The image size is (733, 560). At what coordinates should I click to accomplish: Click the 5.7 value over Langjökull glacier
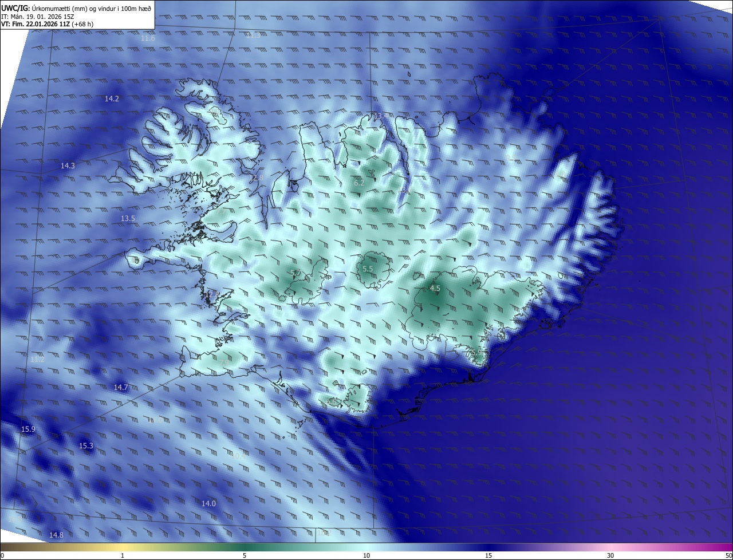click(295, 273)
